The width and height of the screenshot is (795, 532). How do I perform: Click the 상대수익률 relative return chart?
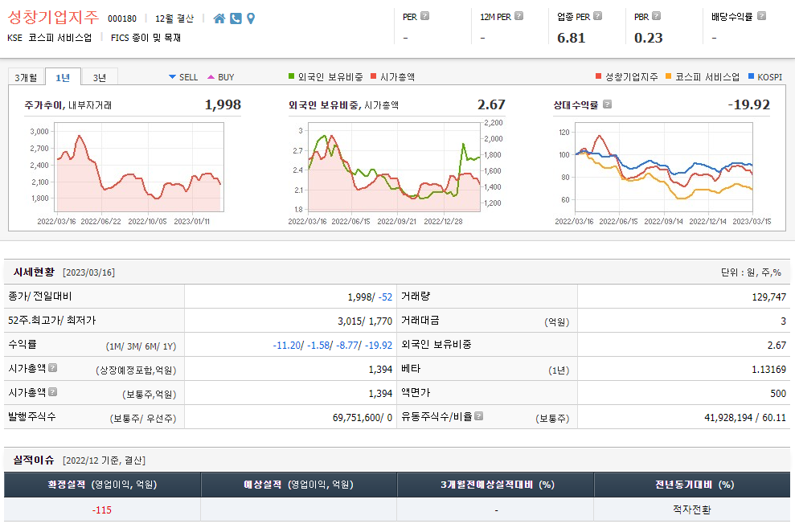click(664, 167)
